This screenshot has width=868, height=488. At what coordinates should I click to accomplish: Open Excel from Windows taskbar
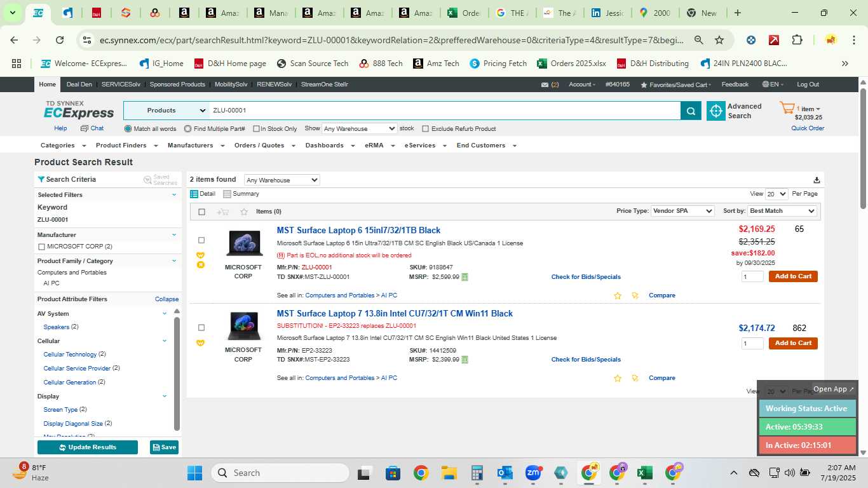[x=644, y=473]
